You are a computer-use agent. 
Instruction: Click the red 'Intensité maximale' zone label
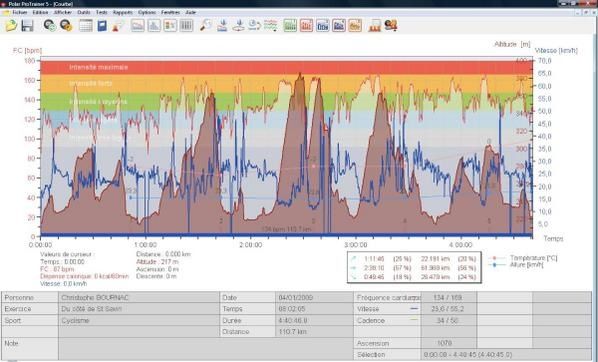click(98, 67)
